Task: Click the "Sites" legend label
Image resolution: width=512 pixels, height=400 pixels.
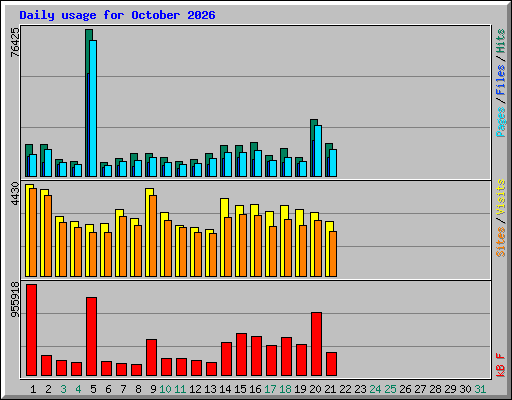Action: (x=501, y=242)
